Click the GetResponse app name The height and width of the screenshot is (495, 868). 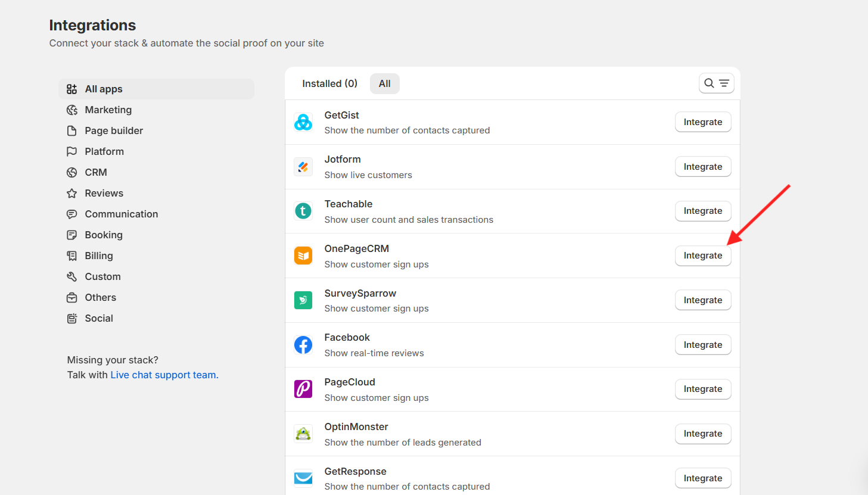pos(356,472)
